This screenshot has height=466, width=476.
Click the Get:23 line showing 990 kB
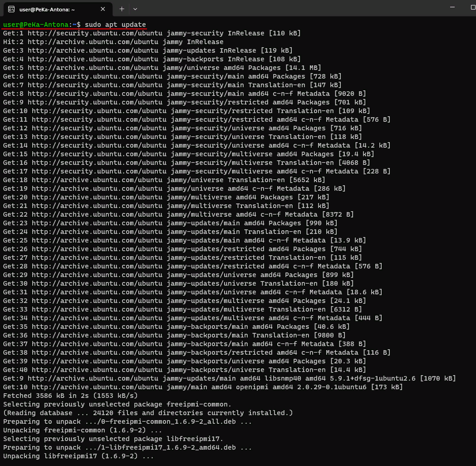tap(170, 223)
